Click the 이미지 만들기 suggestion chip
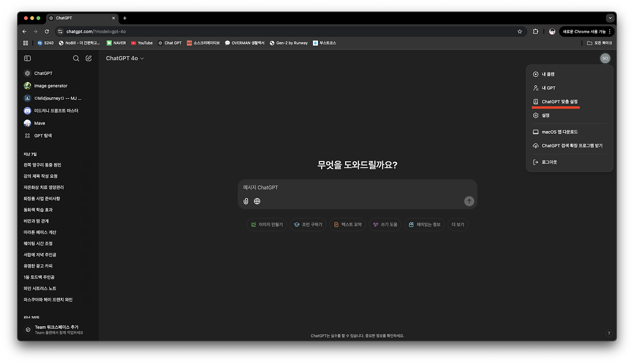Screen dimensions: 634x364 click(x=267, y=225)
